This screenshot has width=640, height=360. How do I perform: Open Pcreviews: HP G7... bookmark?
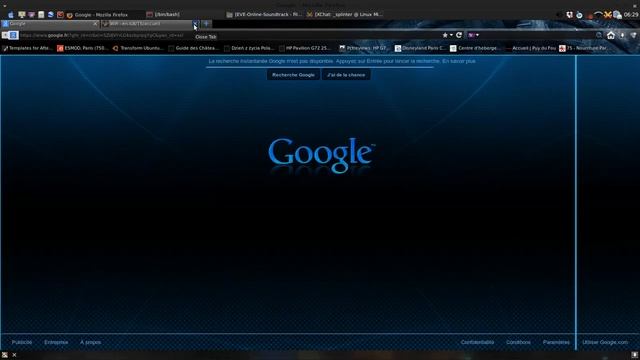pyautogui.click(x=363, y=48)
